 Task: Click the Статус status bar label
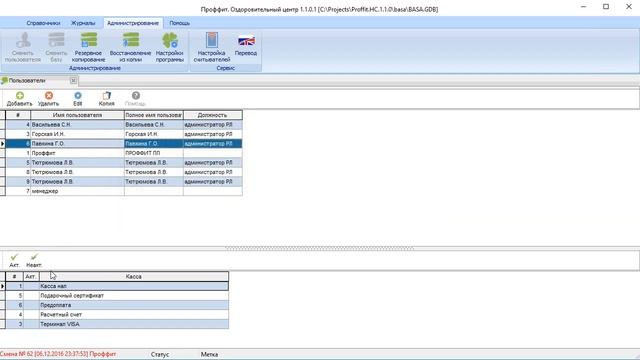click(x=160, y=354)
